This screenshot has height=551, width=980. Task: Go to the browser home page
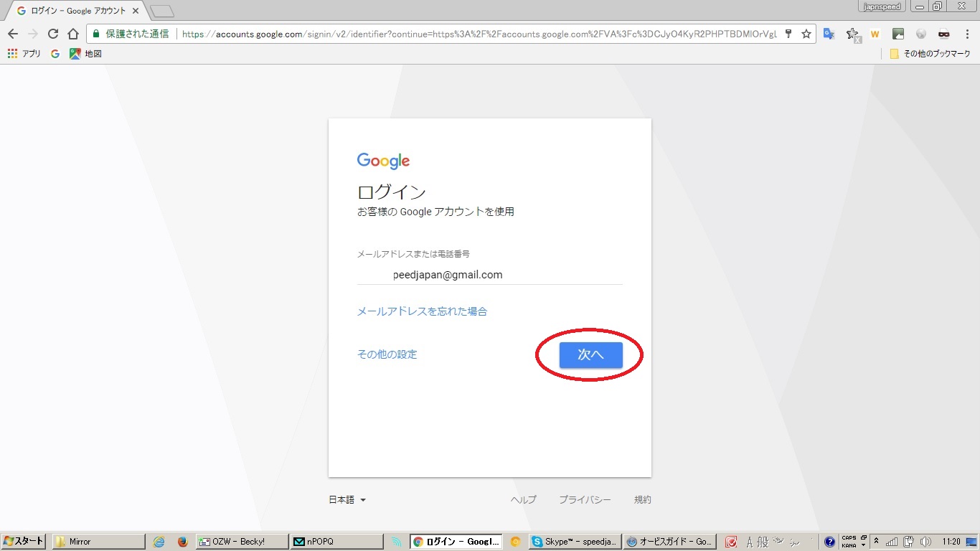73,34
